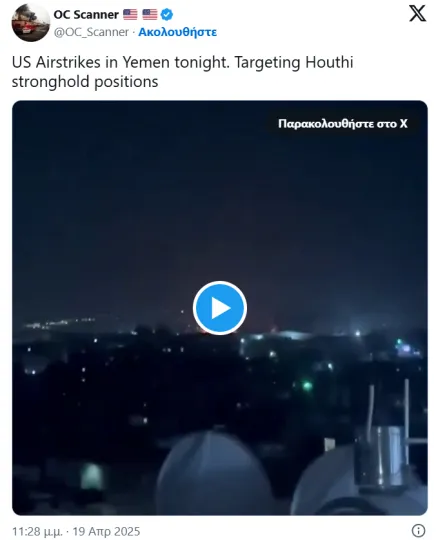
Task: Click the tweet text about US Airstrikes
Action: point(183,72)
